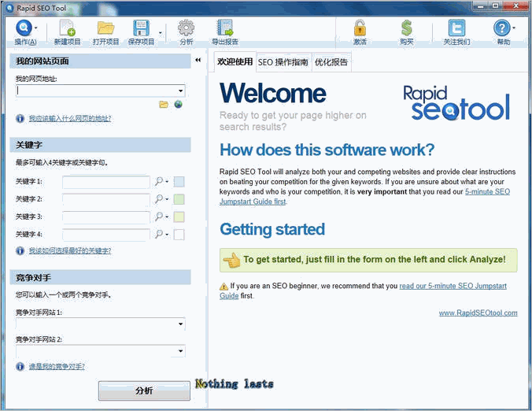Browse local file with folder icon under URL field

(164, 105)
